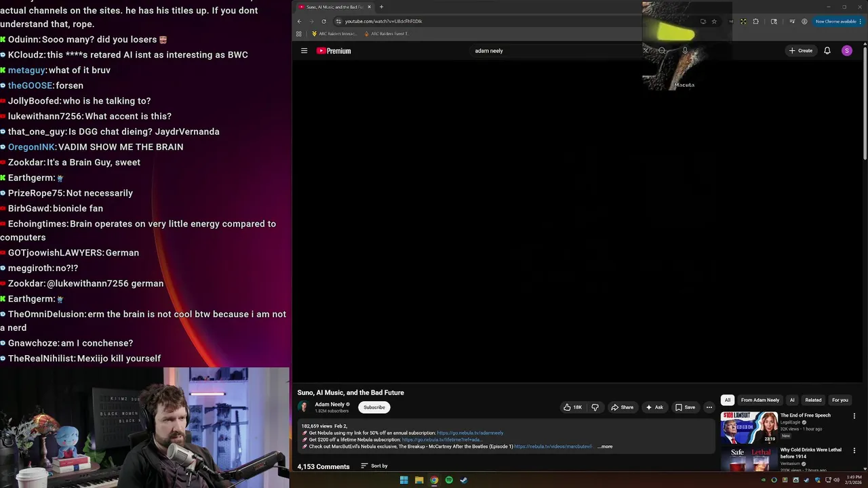Image resolution: width=868 pixels, height=488 pixels.
Task: Like the video with 18K likes
Action: coord(572,407)
